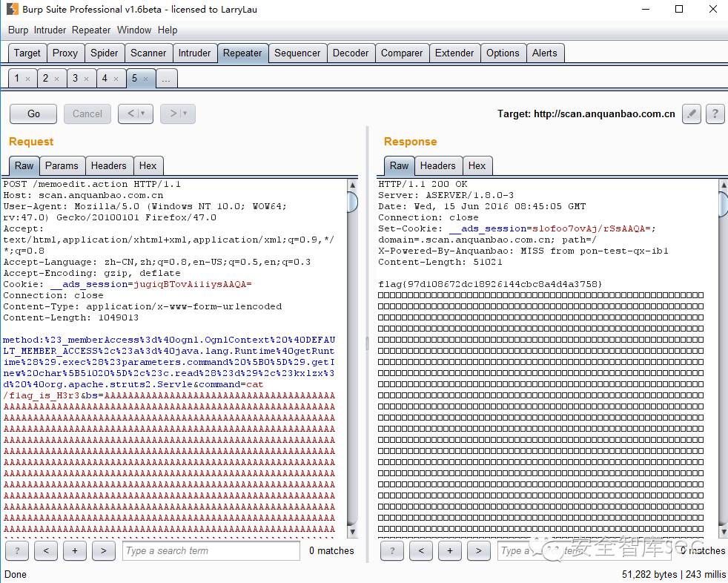728x583 pixels.
Task: Select Repeater request tab 3
Action: [x=75, y=79]
